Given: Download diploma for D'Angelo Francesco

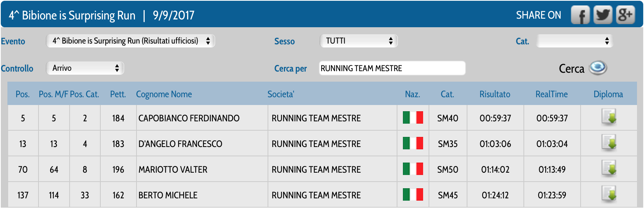Looking at the screenshot, I should pyautogui.click(x=609, y=143).
